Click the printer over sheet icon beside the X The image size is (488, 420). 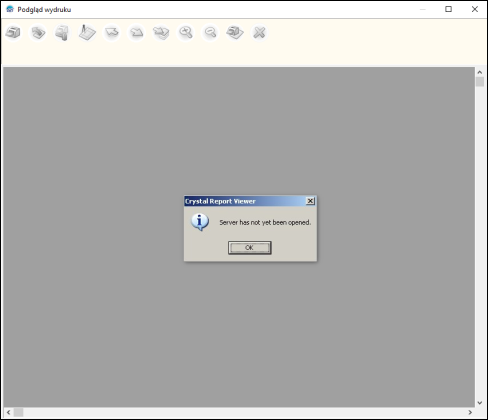pos(235,33)
